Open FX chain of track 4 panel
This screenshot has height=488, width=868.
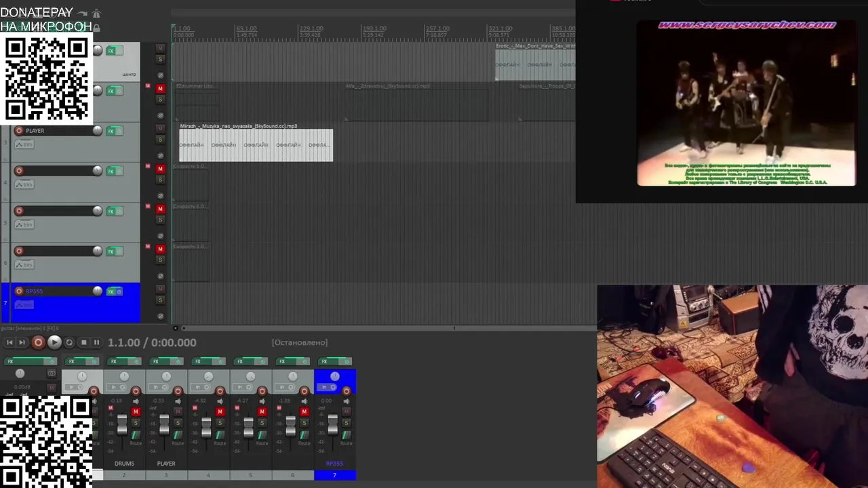click(111, 171)
